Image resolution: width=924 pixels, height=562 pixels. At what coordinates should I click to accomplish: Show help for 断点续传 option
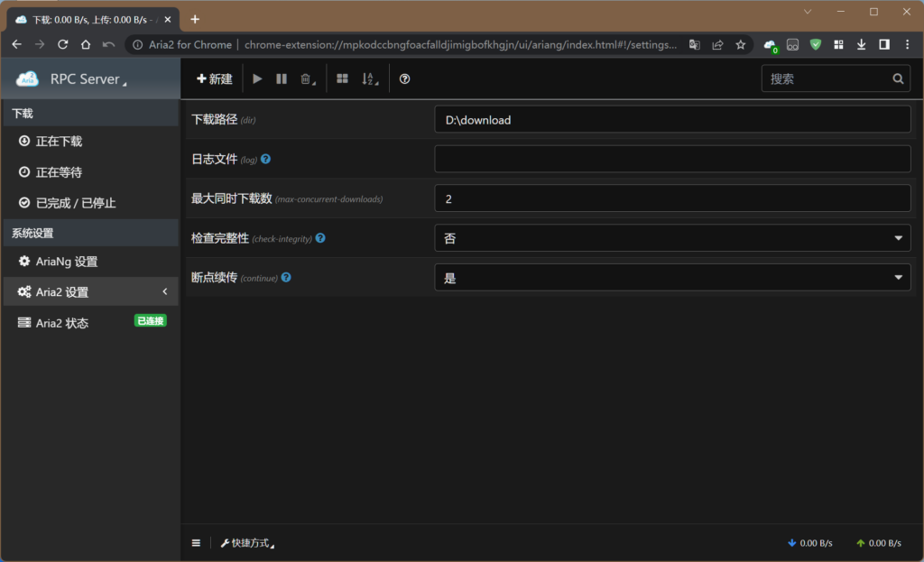pos(286,278)
